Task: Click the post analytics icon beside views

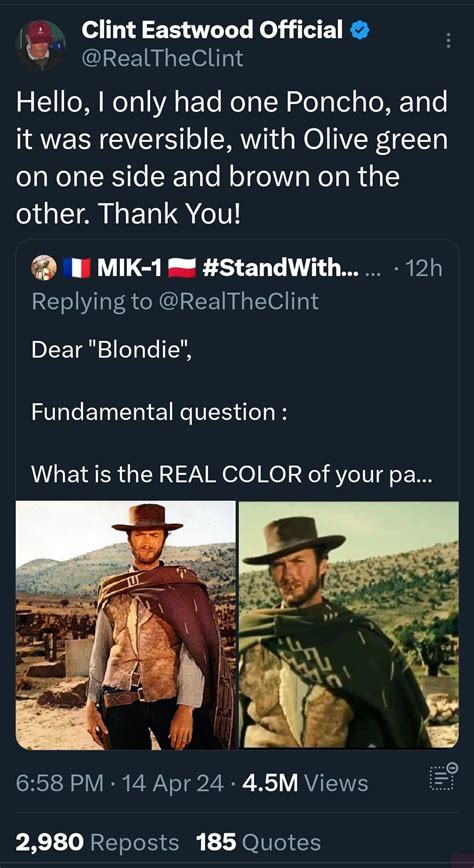Action: [443, 775]
